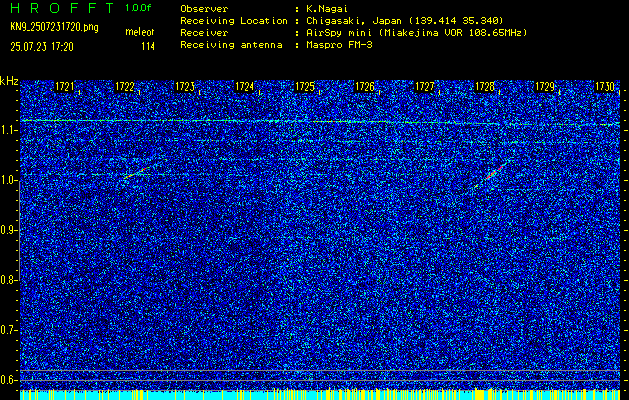Click the Observer field label

204,8
